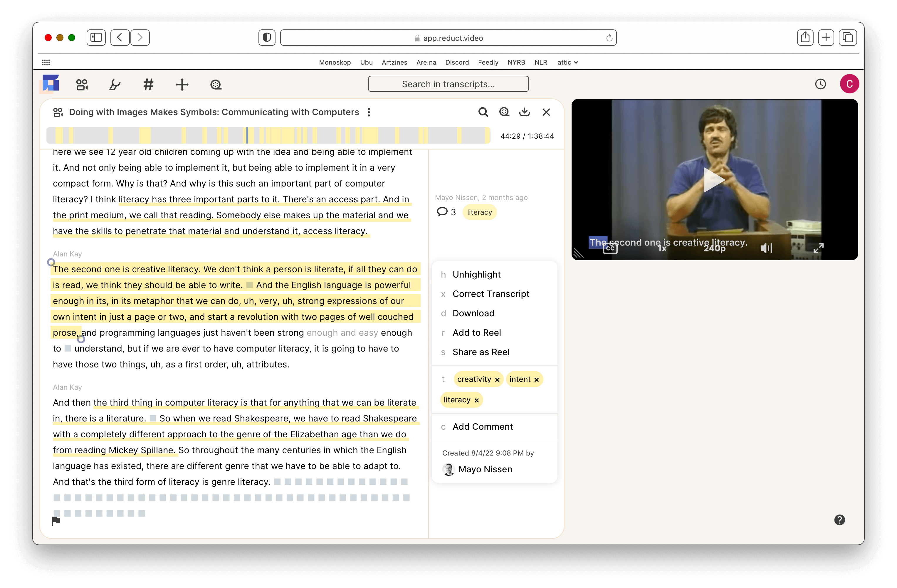Viewport: 897px width, 588px height.
Task: Click the playhead position on the timeline bar
Action: point(247,135)
